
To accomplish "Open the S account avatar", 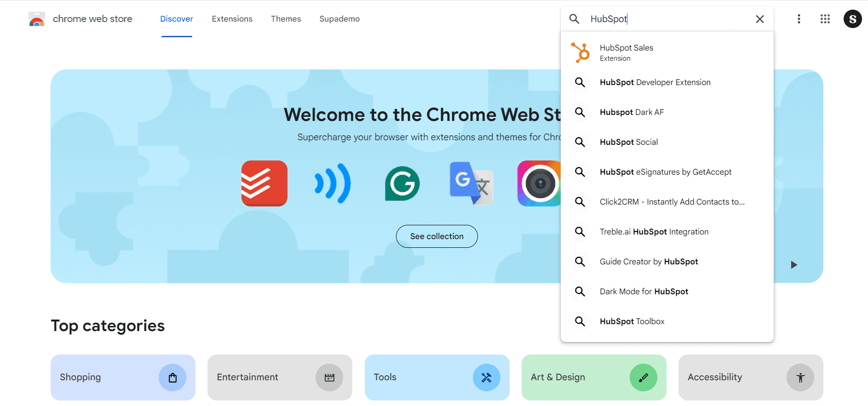I will click(853, 19).
